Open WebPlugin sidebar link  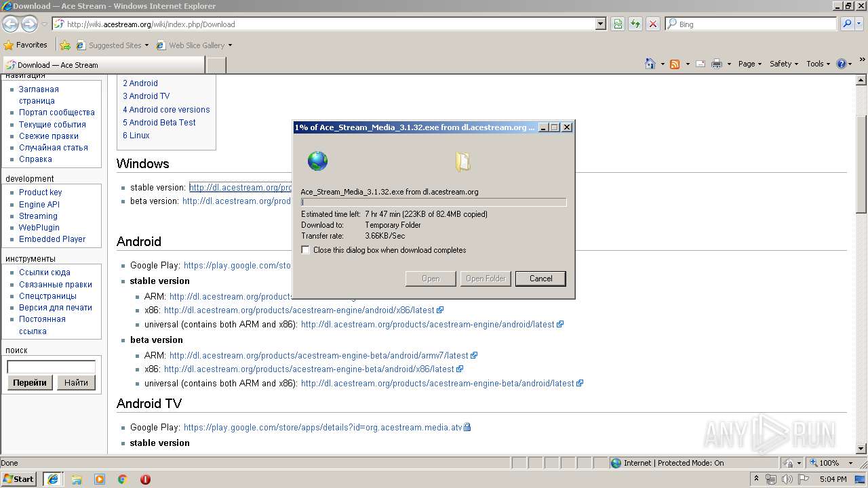(39, 228)
